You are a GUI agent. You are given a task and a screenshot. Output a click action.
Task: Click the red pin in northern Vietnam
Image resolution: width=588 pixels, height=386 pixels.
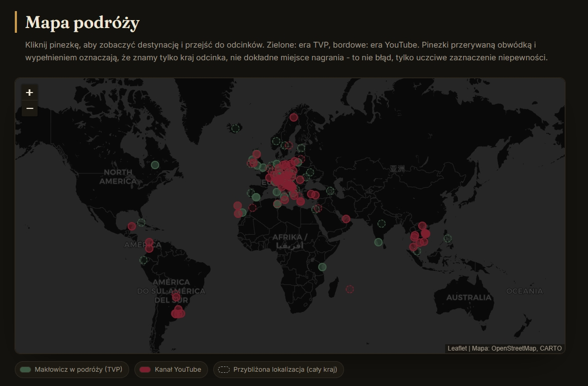pyautogui.click(x=422, y=226)
